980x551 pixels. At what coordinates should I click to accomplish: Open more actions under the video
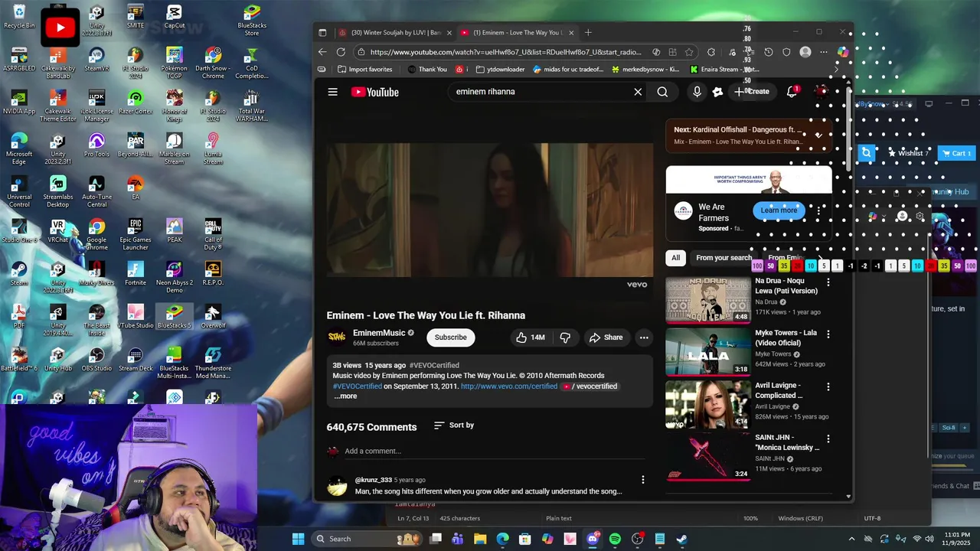[x=644, y=337]
